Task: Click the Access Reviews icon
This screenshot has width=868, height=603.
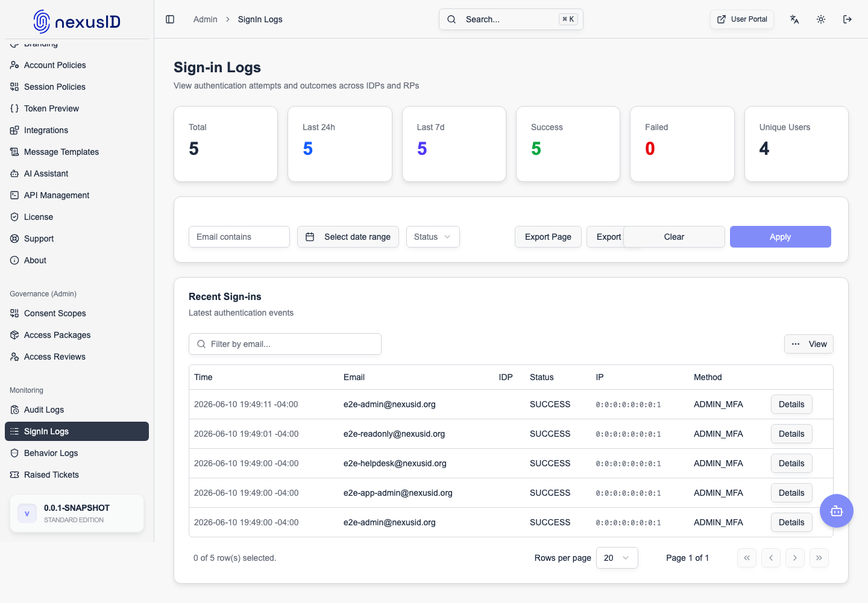Action: click(x=14, y=357)
